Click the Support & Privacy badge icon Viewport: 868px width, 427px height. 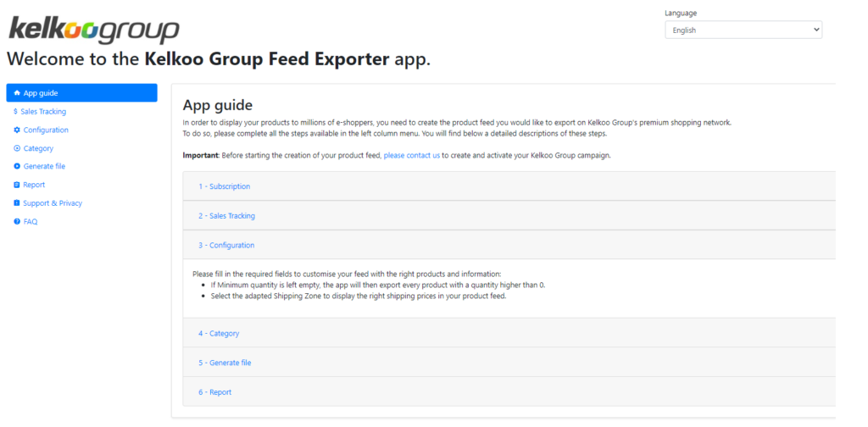click(17, 203)
